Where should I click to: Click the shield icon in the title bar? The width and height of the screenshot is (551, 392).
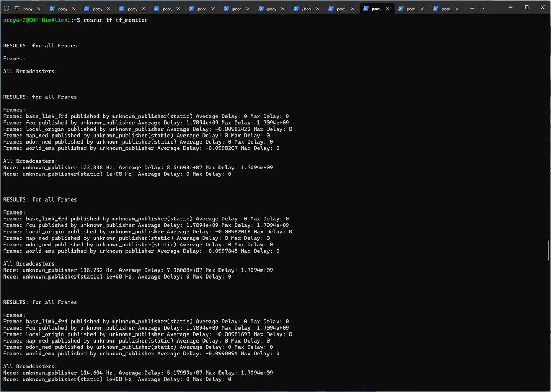tap(6, 9)
